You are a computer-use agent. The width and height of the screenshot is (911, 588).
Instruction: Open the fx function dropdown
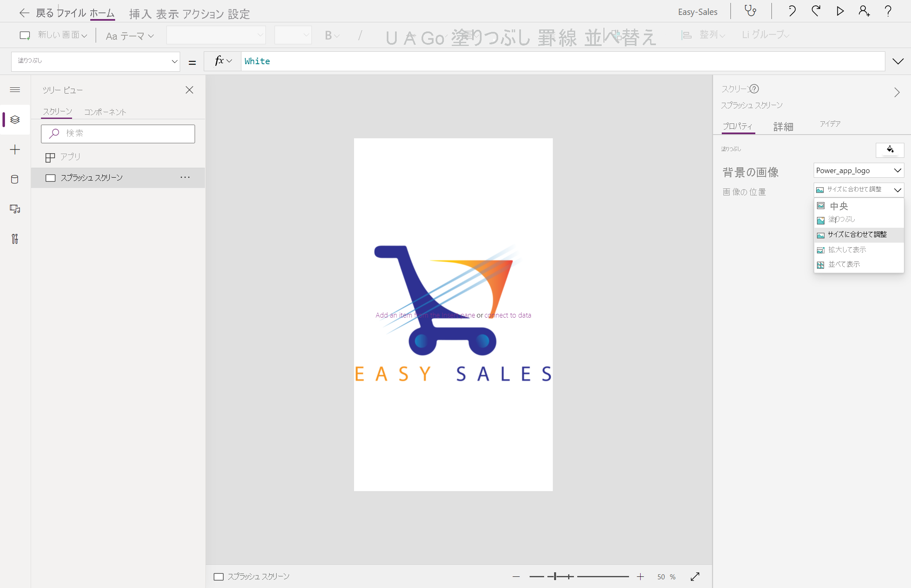(223, 61)
